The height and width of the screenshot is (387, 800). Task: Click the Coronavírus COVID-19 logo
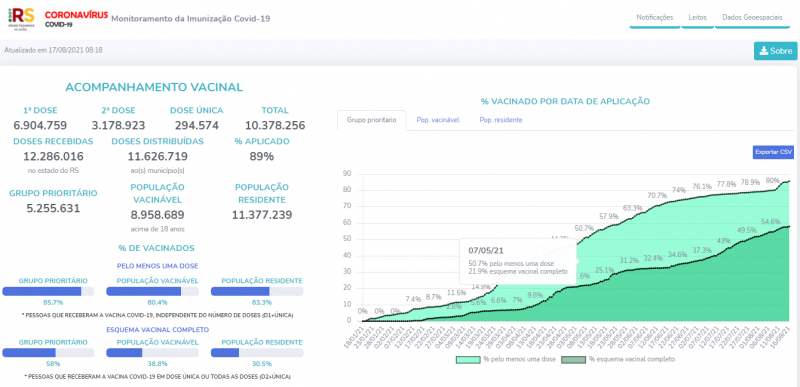point(76,18)
